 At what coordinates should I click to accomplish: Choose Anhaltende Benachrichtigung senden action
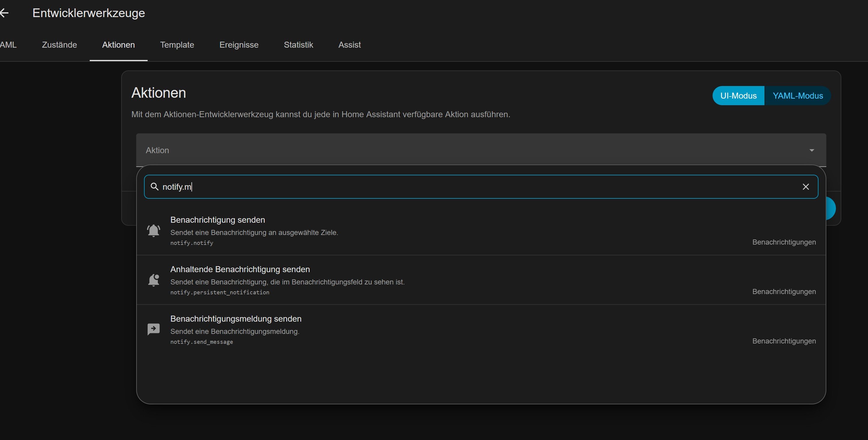pyautogui.click(x=481, y=280)
